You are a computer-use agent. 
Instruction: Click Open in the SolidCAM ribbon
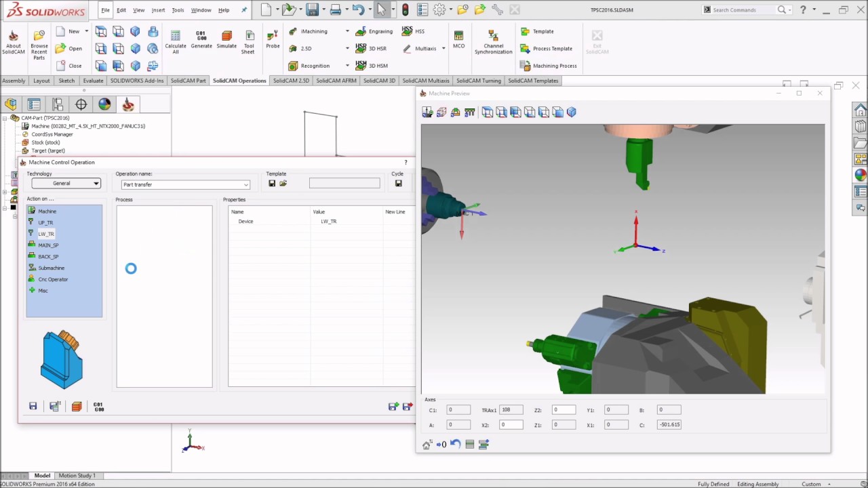68,49
